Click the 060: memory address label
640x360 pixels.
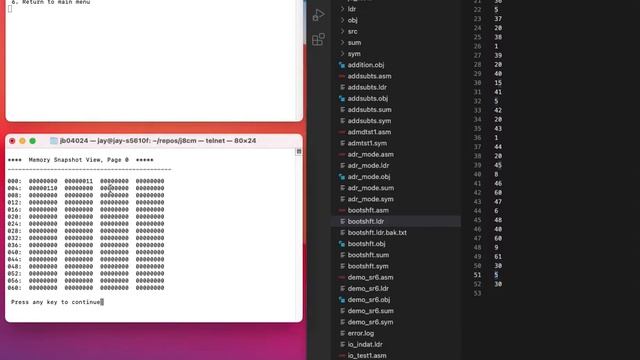click(x=15, y=288)
